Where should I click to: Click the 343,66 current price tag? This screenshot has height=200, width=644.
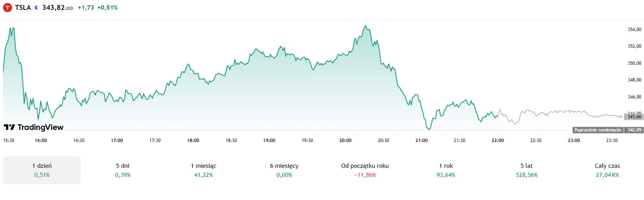coord(634,117)
